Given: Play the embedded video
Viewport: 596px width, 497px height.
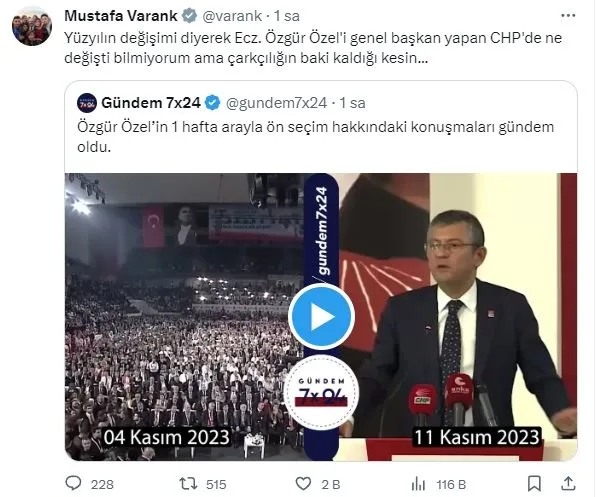Looking at the screenshot, I should (322, 317).
